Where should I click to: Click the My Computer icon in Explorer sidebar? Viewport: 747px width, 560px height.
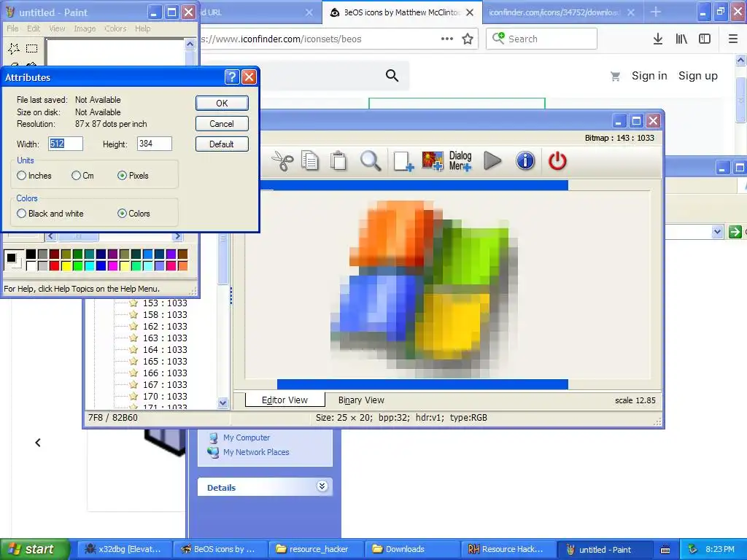coord(213,437)
